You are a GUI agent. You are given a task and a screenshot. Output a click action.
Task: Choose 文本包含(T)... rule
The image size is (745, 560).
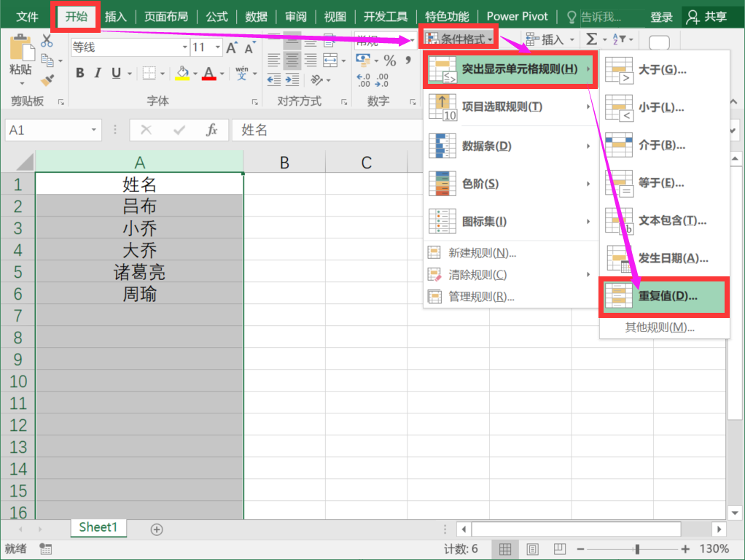pyautogui.click(x=663, y=221)
